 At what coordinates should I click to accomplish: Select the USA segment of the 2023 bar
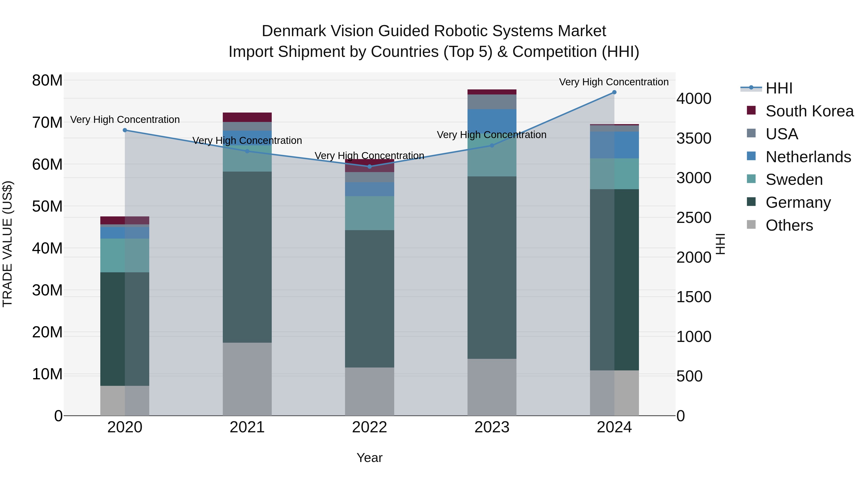tap(492, 102)
